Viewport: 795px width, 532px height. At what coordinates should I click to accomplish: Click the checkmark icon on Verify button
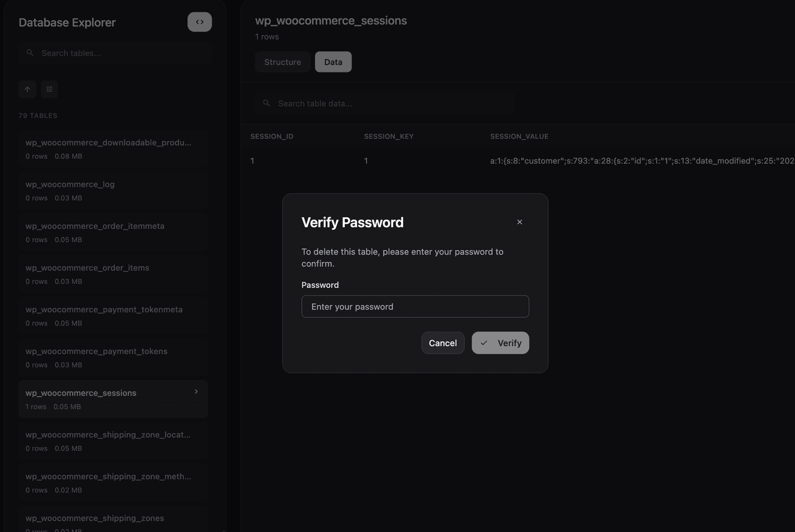pos(484,343)
